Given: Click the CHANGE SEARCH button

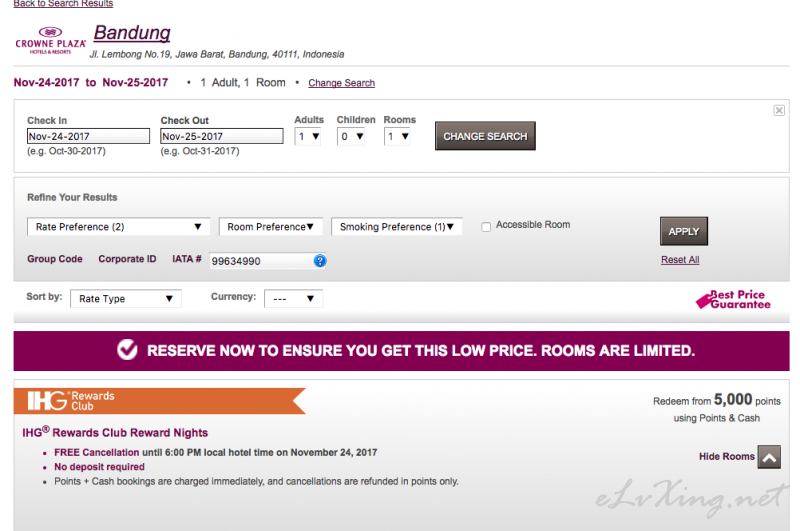Looking at the screenshot, I should click(485, 136).
